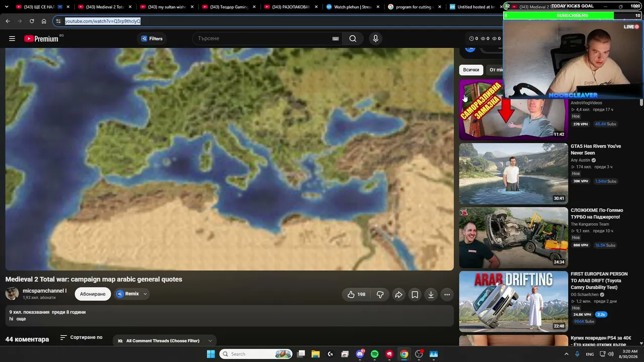Switch to Теодор Gaming tab
The height and width of the screenshot is (362, 644).
[229, 7]
